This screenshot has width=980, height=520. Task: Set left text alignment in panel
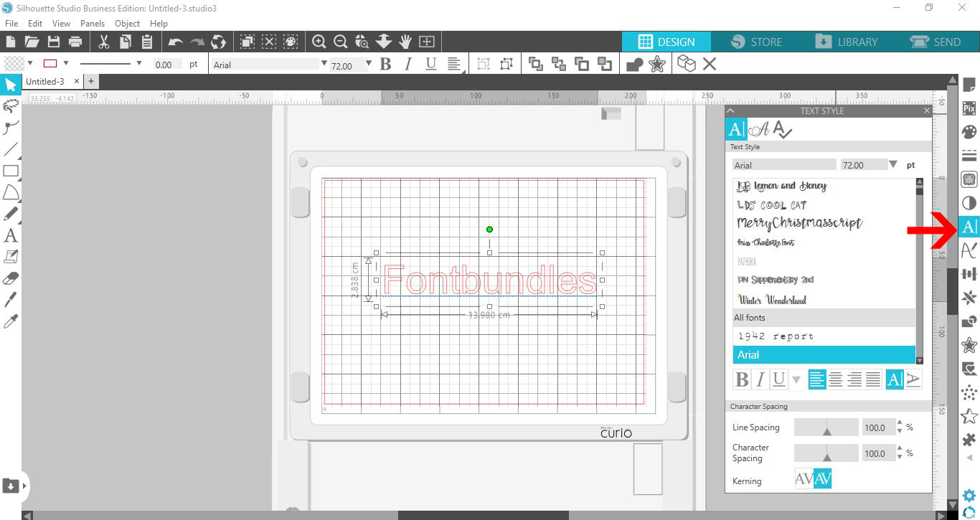click(x=817, y=379)
